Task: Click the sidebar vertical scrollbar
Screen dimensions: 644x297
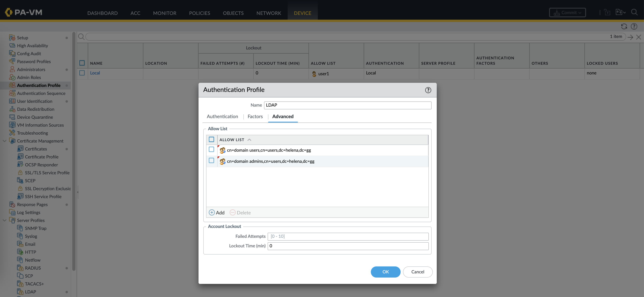Action: coord(74,150)
